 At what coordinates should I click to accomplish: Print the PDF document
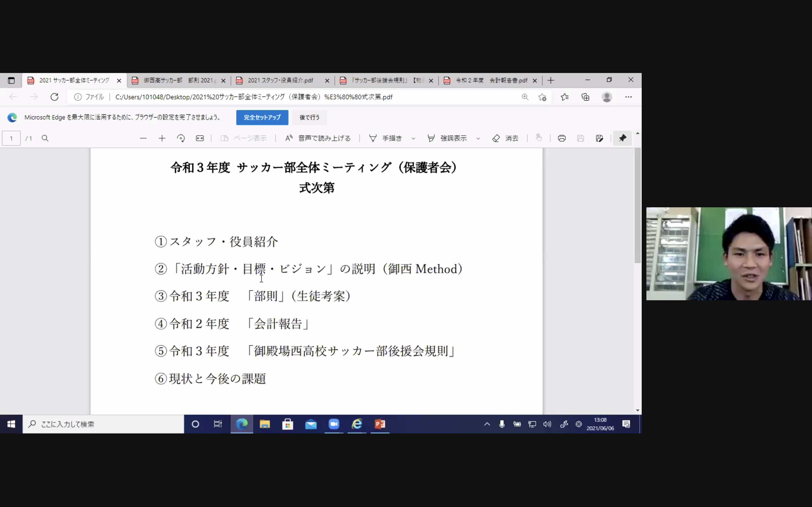pyautogui.click(x=562, y=139)
